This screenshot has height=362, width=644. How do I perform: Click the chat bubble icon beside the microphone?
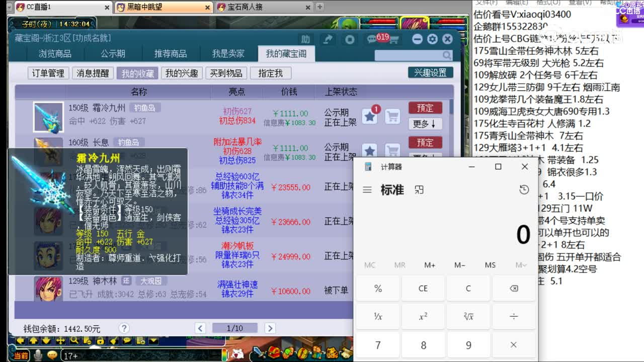pos(52,355)
